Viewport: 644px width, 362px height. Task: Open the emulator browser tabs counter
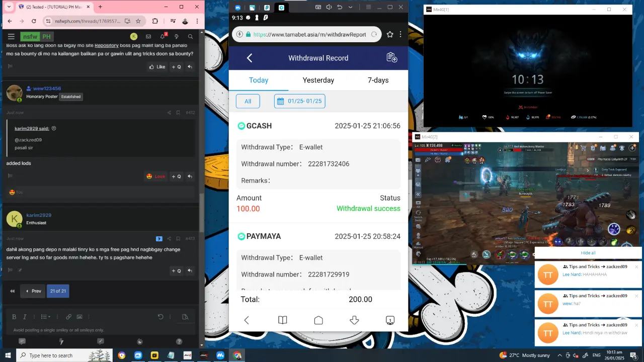tap(390, 320)
